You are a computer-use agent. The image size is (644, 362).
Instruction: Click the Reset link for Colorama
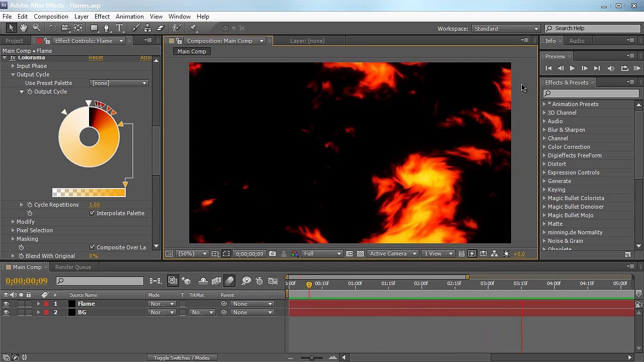coord(96,58)
